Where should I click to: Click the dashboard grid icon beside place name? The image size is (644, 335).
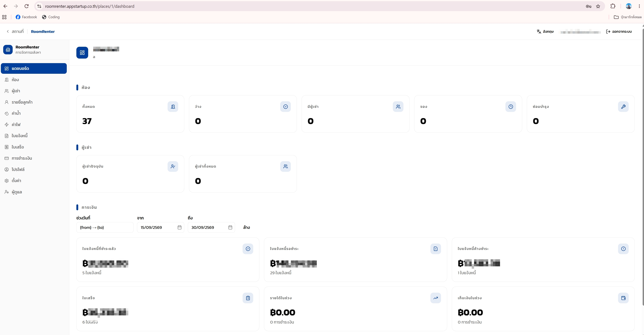pyautogui.click(x=82, y=52)
